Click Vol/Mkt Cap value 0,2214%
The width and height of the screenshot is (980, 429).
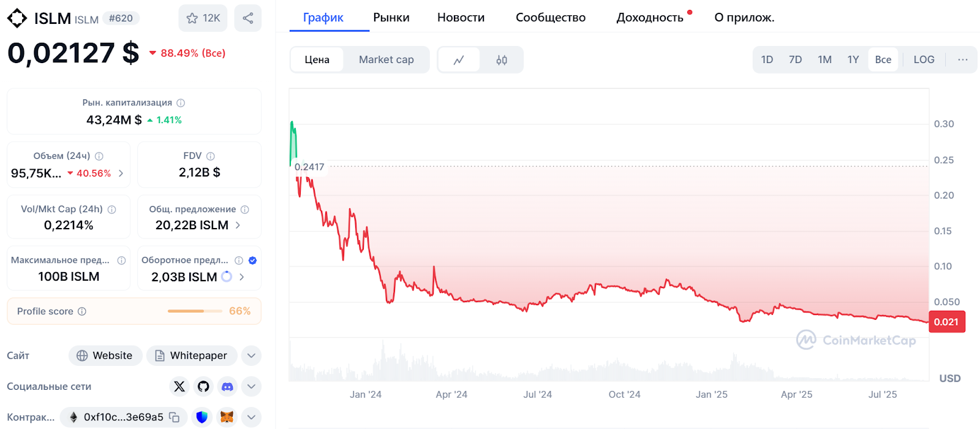coord(69,226)
